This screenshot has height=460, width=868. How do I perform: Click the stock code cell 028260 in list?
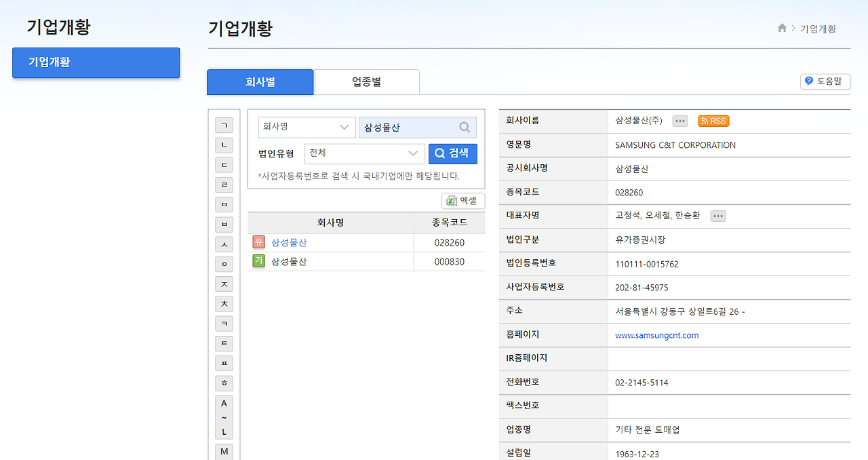450,242
